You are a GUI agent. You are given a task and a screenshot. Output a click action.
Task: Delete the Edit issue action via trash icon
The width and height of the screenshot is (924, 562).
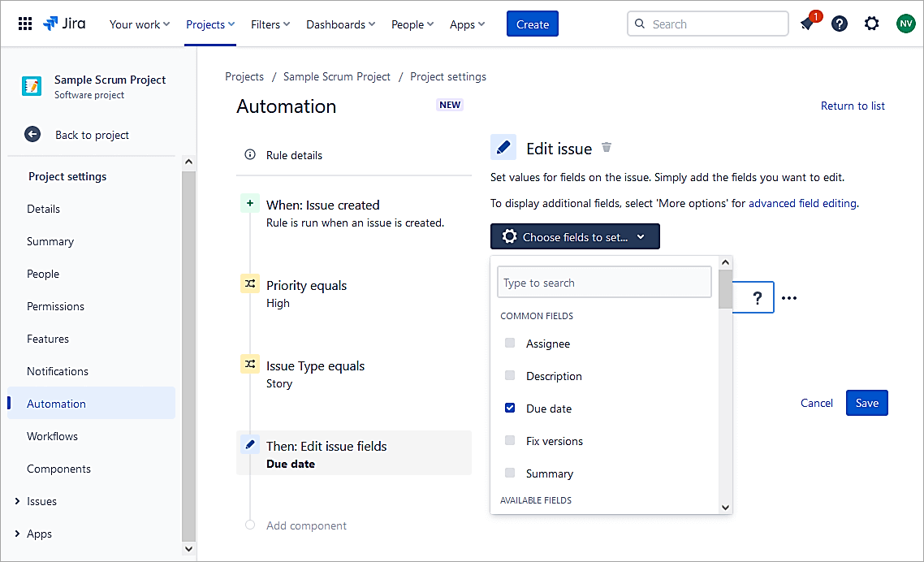(x=607, y=148)
